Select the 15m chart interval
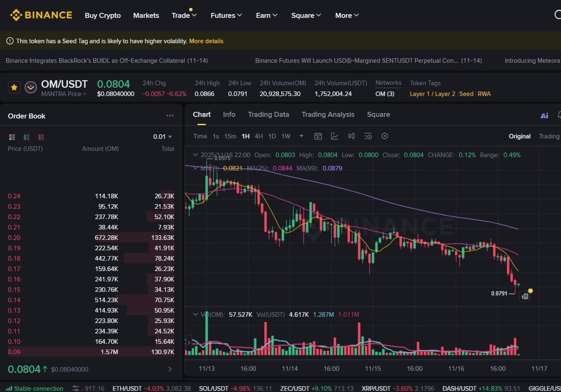The width and height of the screenshot is (561, 392). (230, 136)
